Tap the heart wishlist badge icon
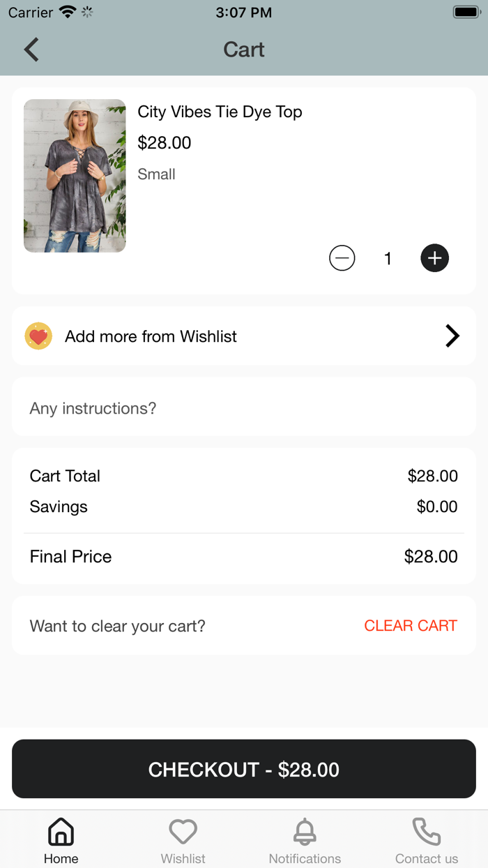Screen dimensions: 488x868 click(38, 336)
